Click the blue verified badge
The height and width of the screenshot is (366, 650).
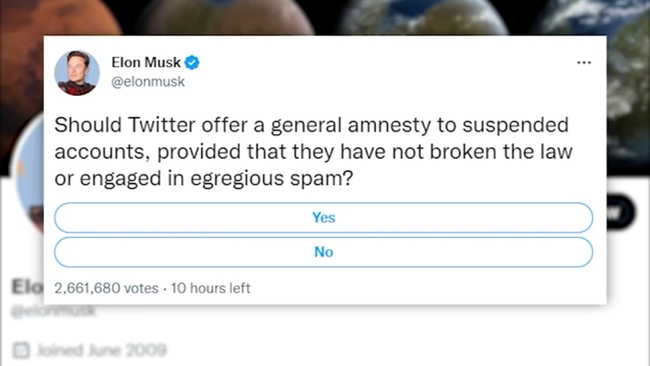tap(192, 63)
